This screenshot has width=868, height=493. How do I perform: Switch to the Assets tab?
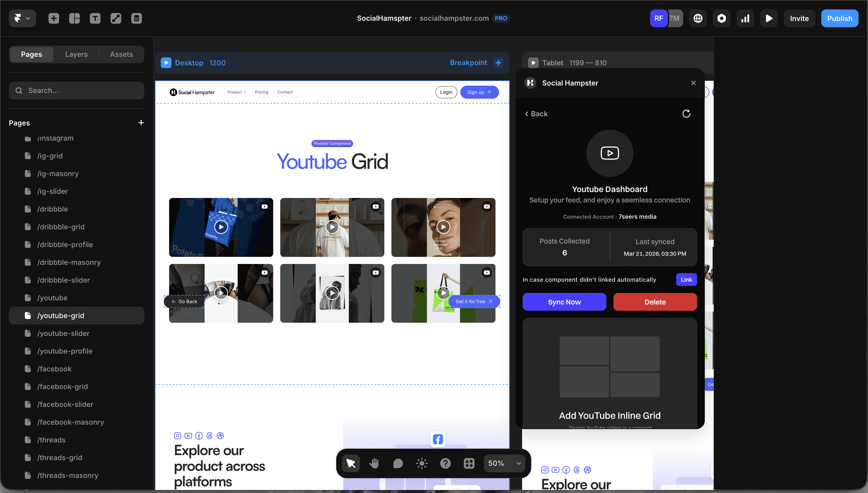121,54
